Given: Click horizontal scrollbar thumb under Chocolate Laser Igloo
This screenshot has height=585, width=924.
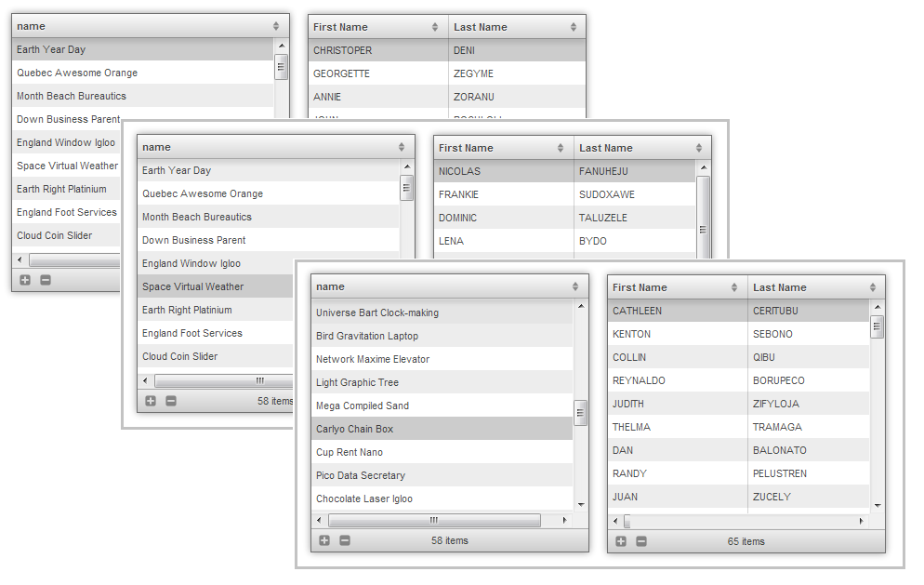Looking at the screenshot, I should (x=434, y=521).
